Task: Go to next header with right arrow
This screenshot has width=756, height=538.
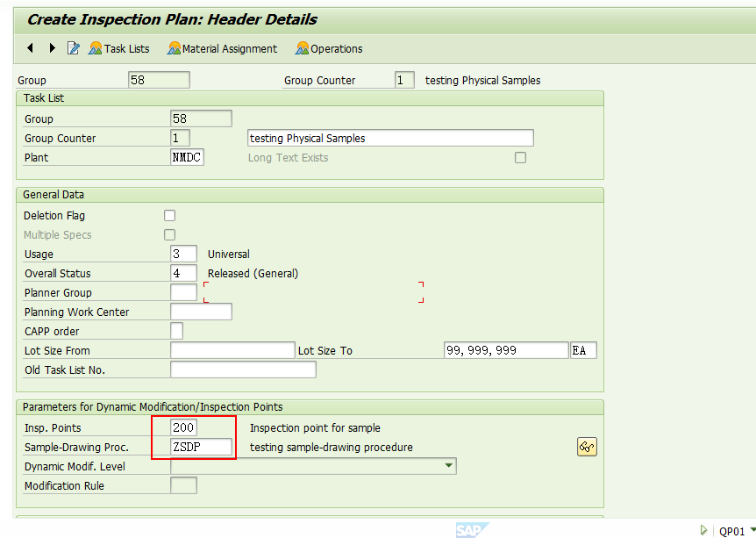Action: [x=52, y=47]
